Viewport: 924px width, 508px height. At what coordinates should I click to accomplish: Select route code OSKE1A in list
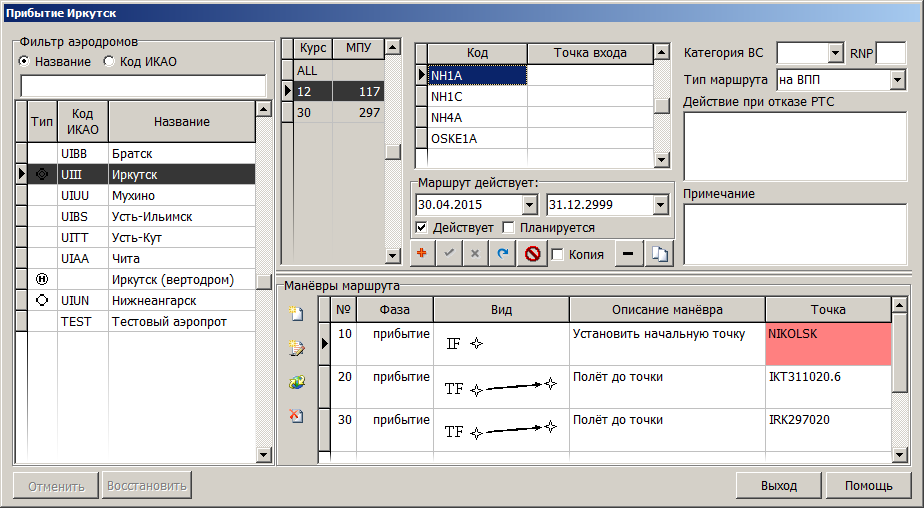pyautogui.click(x=476, y=138)
